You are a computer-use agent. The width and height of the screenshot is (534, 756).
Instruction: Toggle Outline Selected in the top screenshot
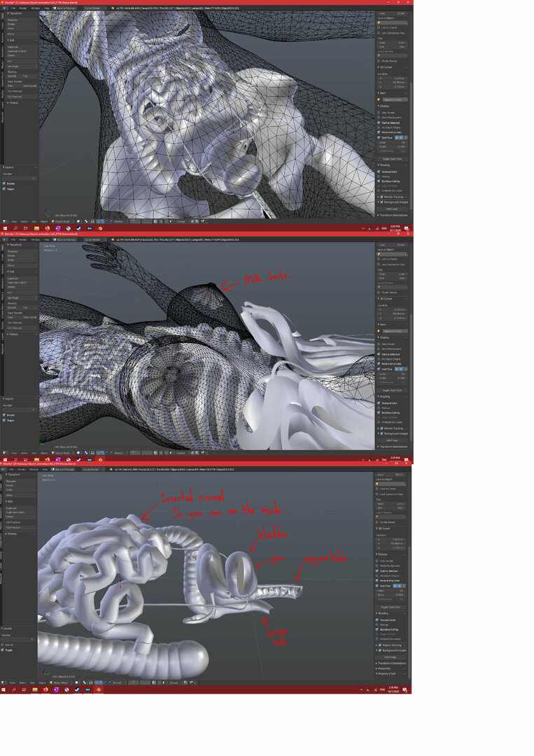pos(379,123)
